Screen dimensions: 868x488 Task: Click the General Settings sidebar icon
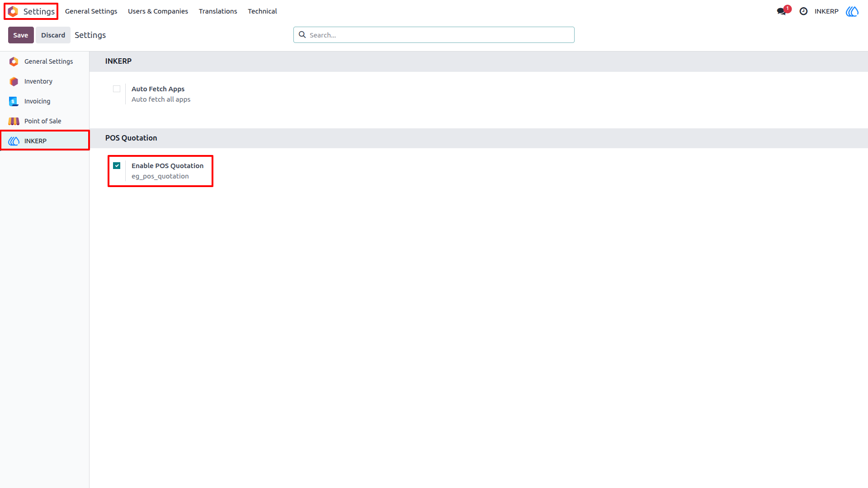[14, 61]
